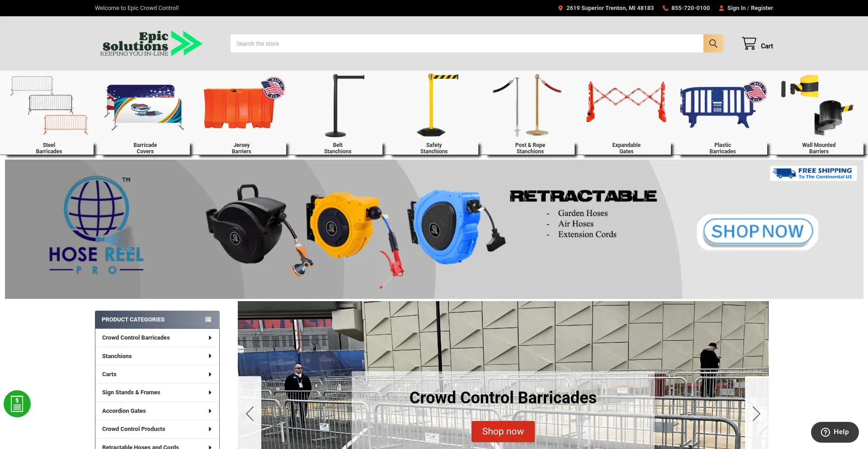Click the Product Categories list icon
Image resolution: width=868 pixels, height=449 pixels.
(208, 320)
